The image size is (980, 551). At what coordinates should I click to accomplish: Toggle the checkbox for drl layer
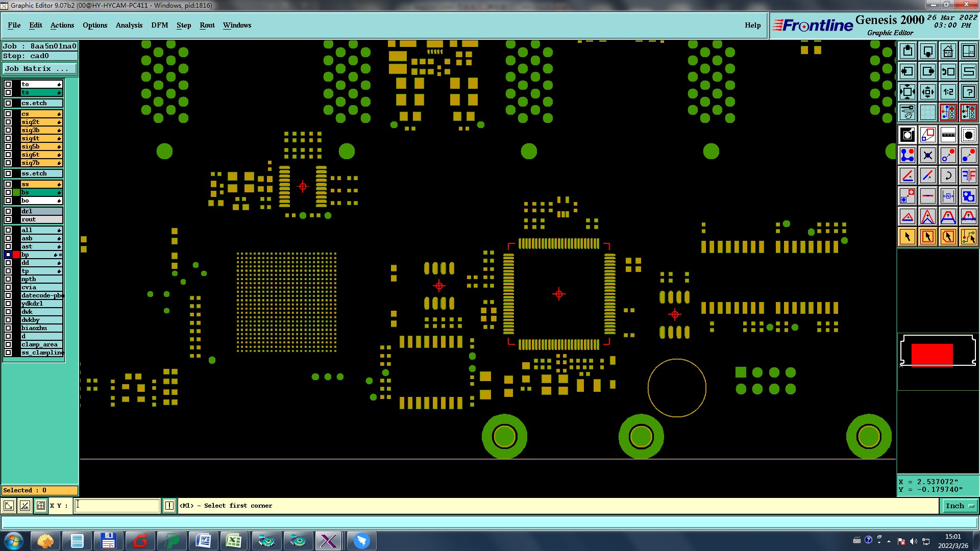pos(8,211)
